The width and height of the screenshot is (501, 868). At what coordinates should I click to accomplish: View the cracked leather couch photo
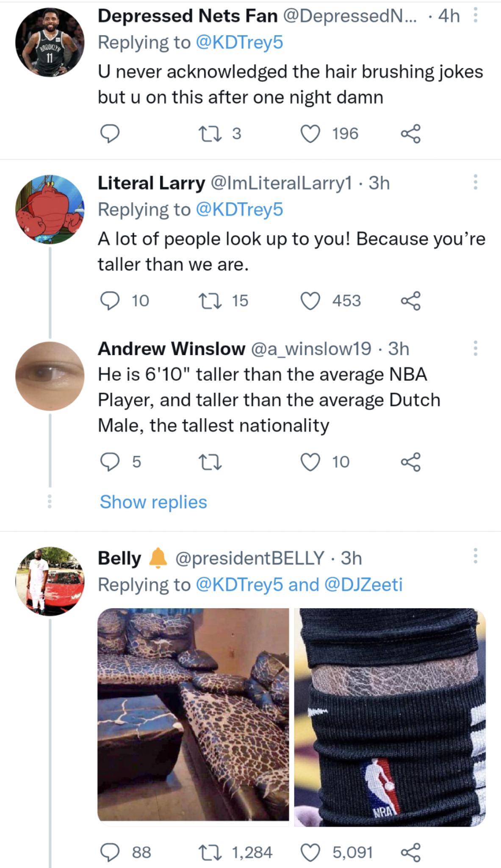click(x=193, y=716)
